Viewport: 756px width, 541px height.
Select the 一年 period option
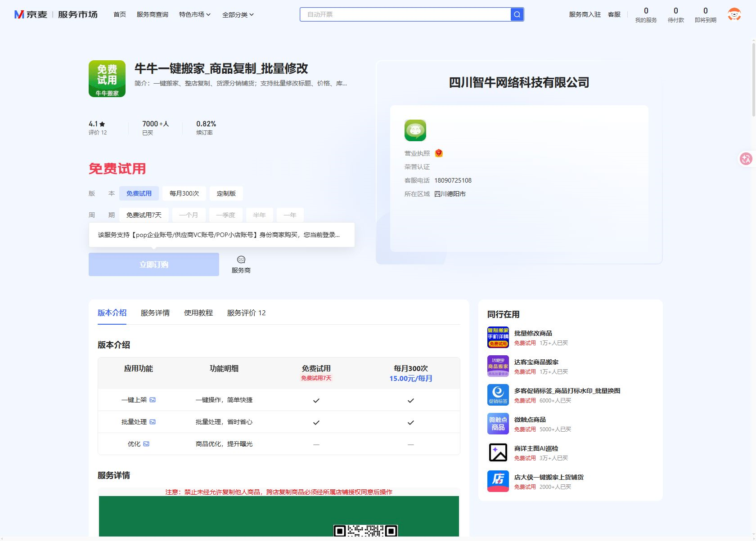coord(290,215)
